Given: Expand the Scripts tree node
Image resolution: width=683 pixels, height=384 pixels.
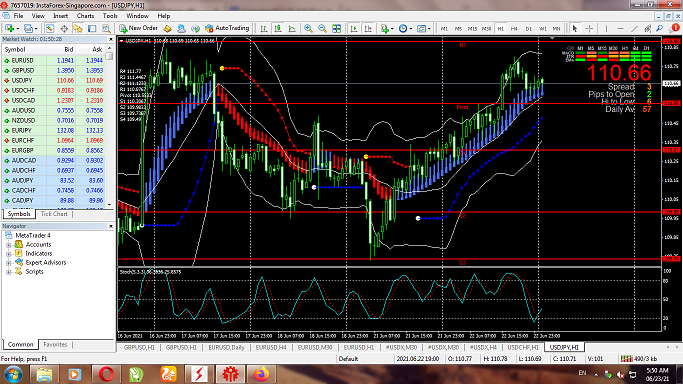Looking at the screenshot, I should [x=8, y=272].
